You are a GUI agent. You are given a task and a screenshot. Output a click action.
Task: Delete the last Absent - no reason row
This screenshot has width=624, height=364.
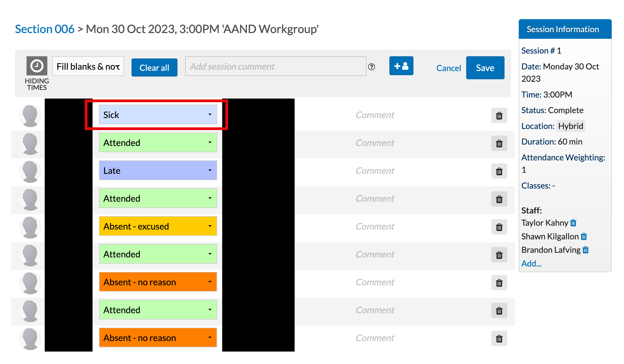(x=499, y=339)
